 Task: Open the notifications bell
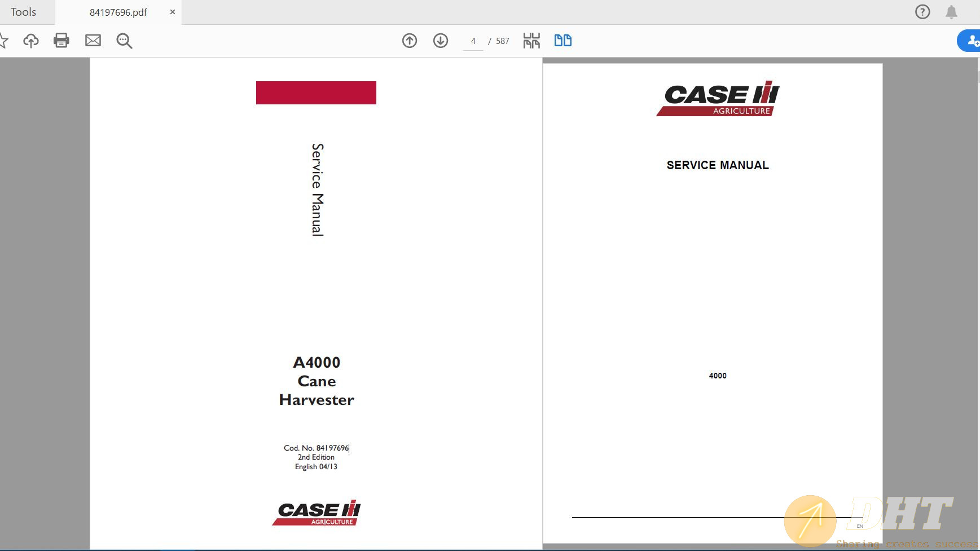(x=952, y=11)
